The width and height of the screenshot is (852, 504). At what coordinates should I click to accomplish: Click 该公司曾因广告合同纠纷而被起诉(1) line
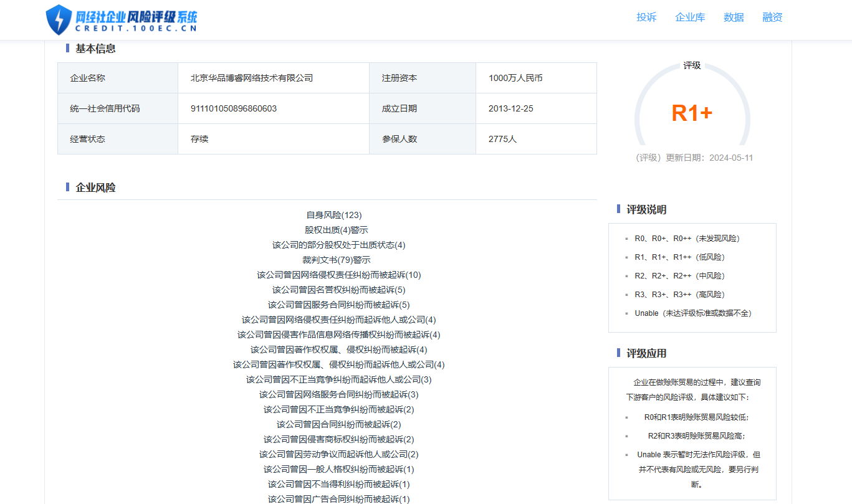click(339, 499)
